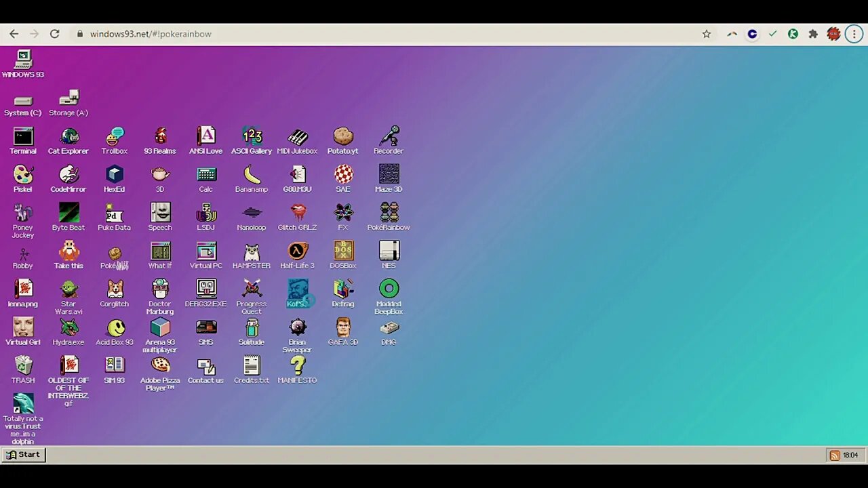Open the 93 Realms icon
This screenshot has width=868, height=488.
[x=160, y=141]
